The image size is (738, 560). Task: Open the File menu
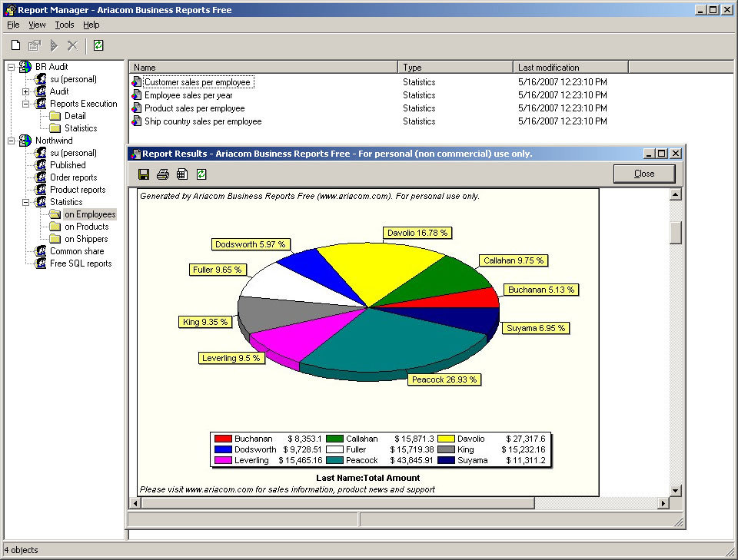click(13, 25)
